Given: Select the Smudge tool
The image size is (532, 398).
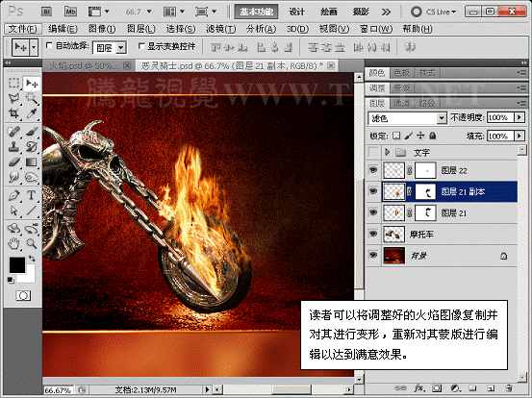Looking at the screenshot, I should pos(13,177).
